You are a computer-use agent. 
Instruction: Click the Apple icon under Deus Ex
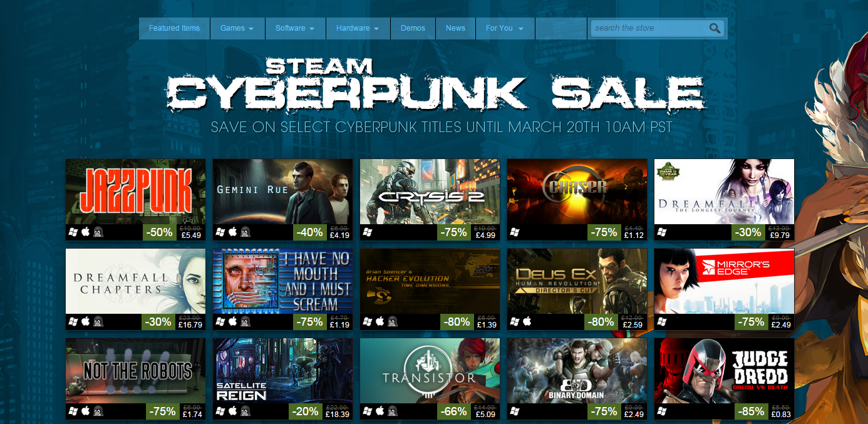527,322
